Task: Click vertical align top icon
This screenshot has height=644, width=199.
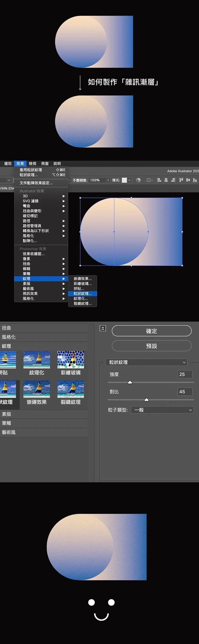Action: 181,180
